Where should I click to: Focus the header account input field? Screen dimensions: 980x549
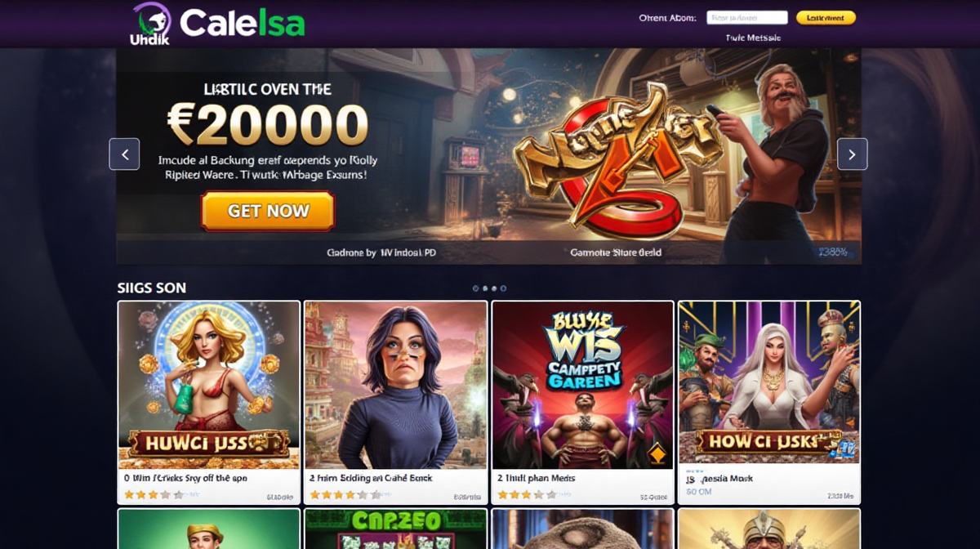coord(746,17)
